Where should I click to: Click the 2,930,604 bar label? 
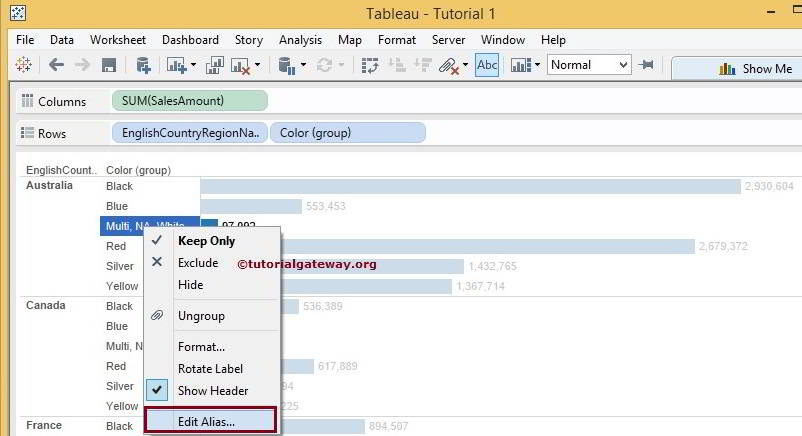tap(769, 186)
